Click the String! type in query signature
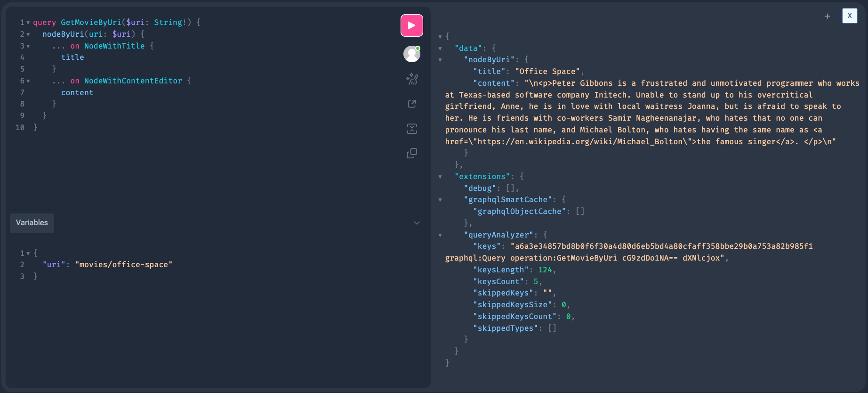Screen dimensions: 868x393 pos(170,22)
